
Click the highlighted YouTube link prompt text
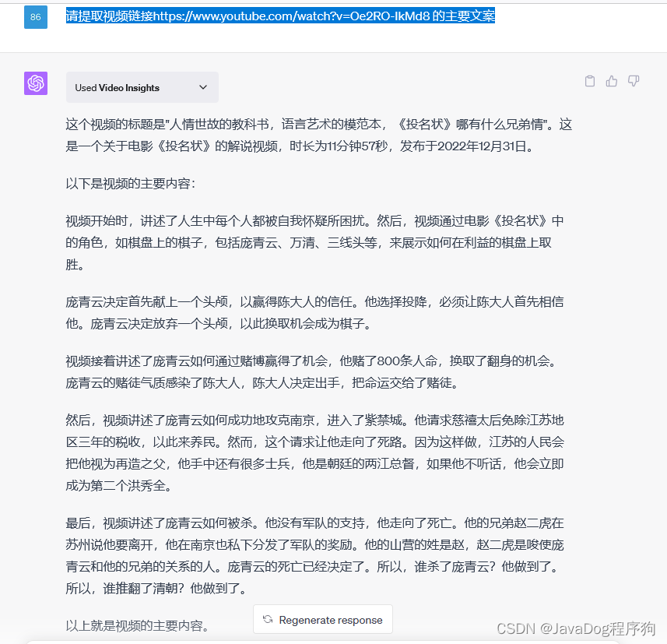click(280, 16)
